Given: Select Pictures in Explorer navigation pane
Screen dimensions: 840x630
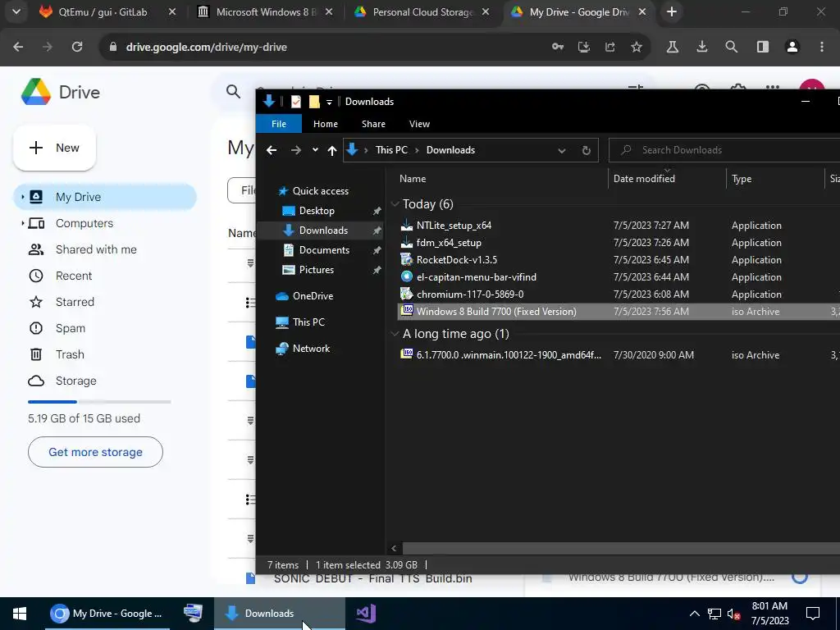Looking at the screenshot, I should pos(316,270).
